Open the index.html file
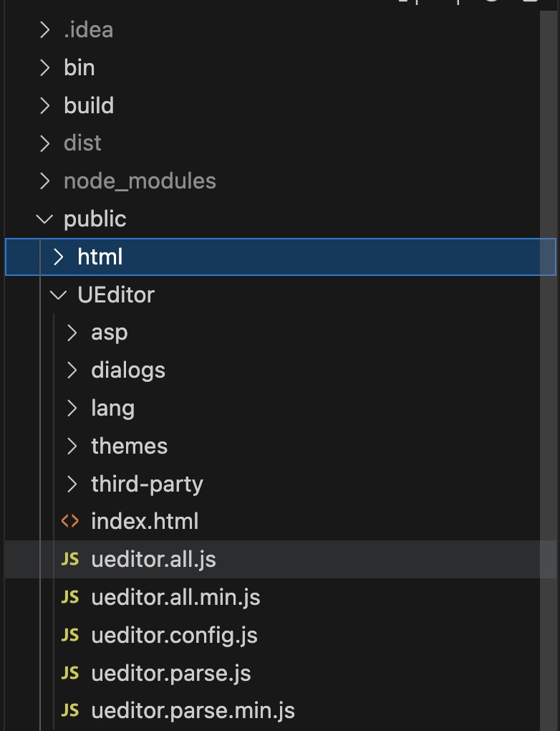Viewport: 560px width, 731px height. tap(145, 521)
